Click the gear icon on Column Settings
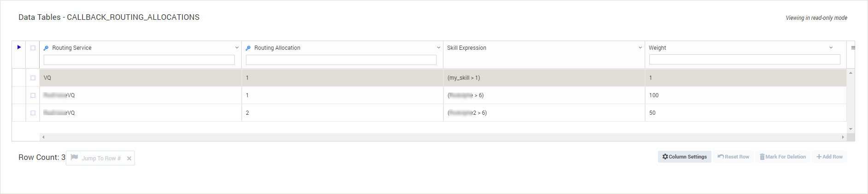The image size is (868, 194). coord(665,157)
